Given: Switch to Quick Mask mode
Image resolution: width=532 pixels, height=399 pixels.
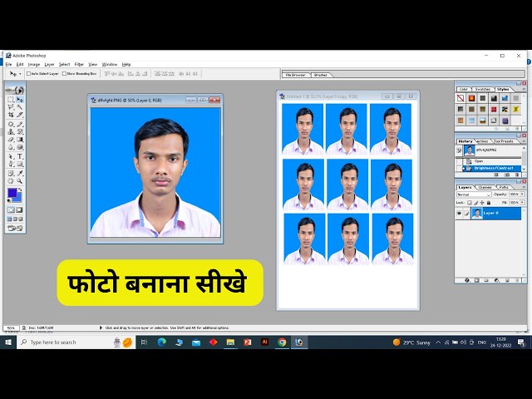Looking at the screenshot, I should pyautogui.click(x=19, y=210).
